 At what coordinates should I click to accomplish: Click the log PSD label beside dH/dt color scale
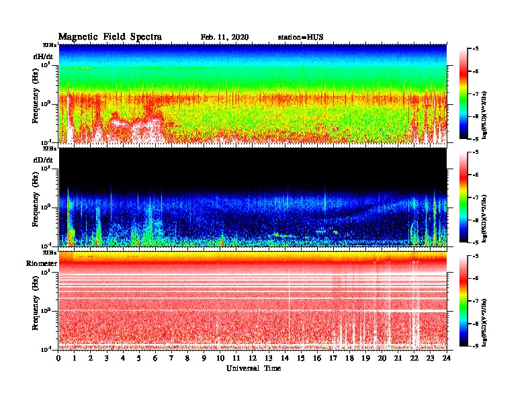(x=485, y=115)
